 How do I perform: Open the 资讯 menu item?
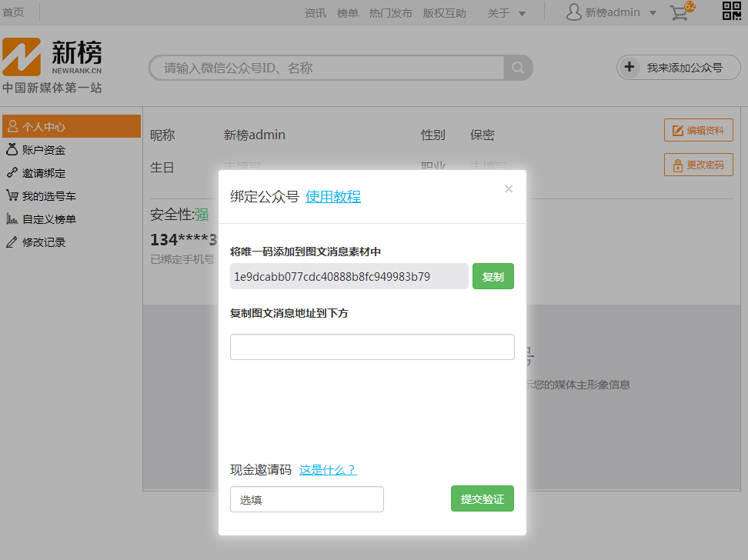click(x=316, y=13)
